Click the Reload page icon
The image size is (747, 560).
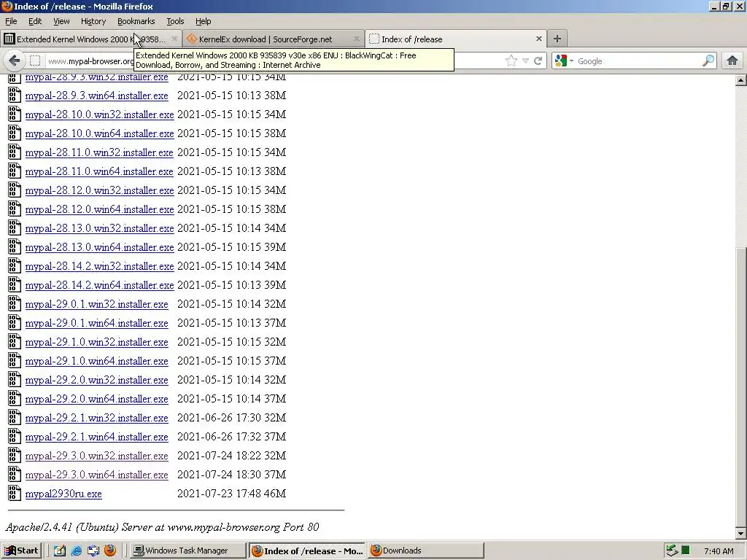tap(538, 61)
